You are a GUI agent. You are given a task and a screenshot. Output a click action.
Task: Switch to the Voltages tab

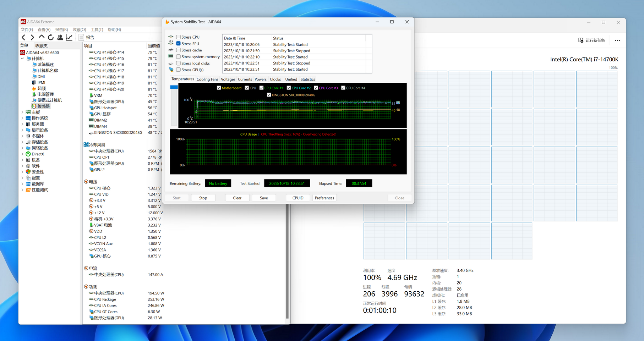pyautogui.click(x=228, y=79)
